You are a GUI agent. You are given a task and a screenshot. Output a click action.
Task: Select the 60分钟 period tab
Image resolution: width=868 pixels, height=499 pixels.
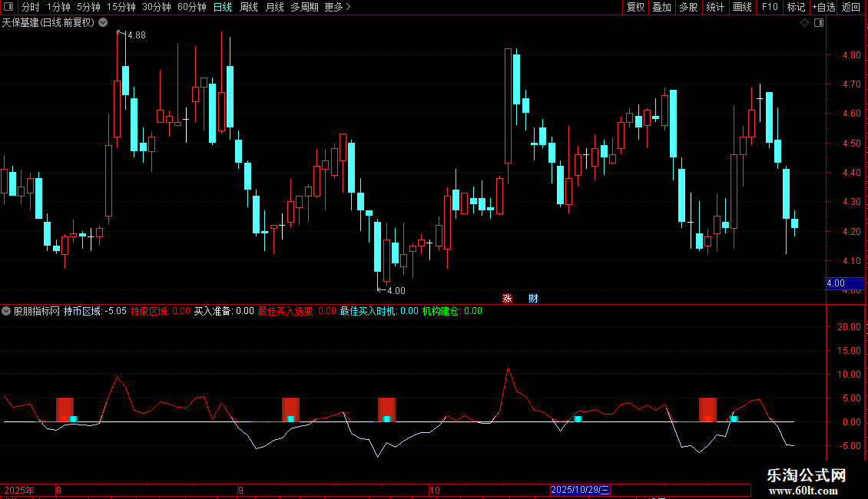tap(192, 7)
